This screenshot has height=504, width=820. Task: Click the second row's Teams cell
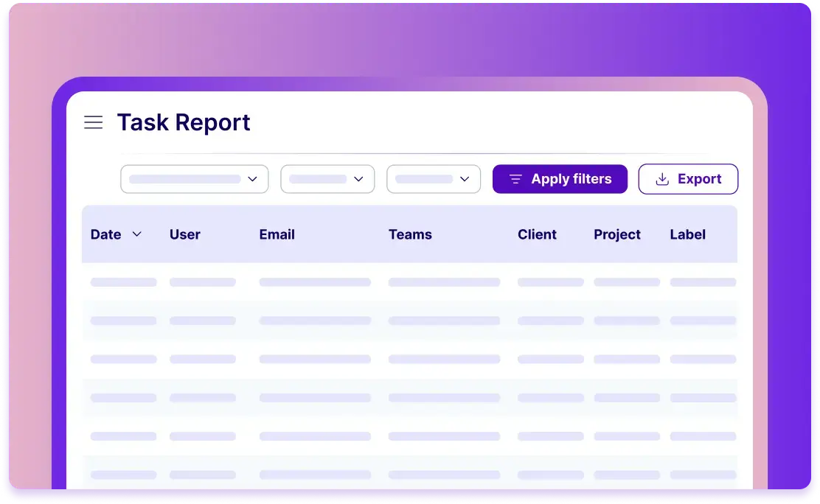444,321
